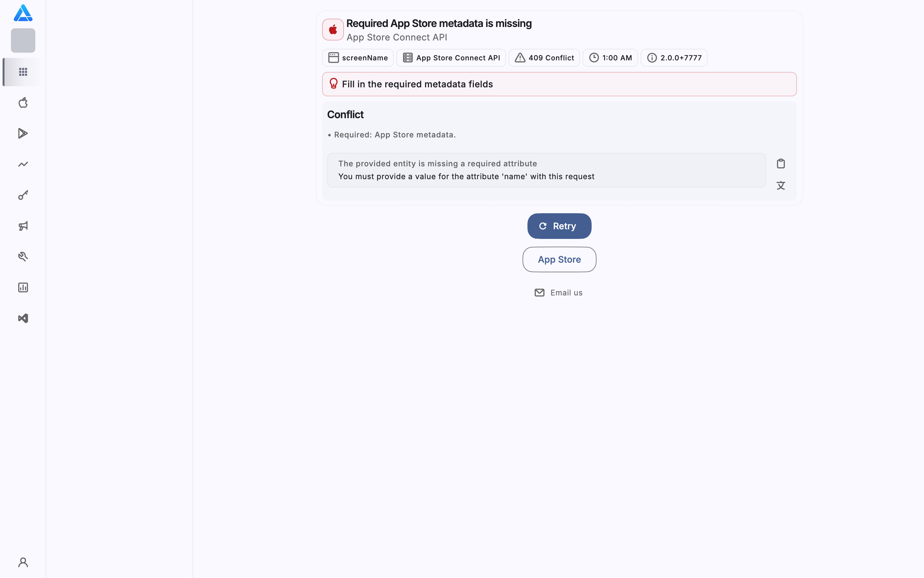Open the trend line analytics icon

(x=23, y=164)
